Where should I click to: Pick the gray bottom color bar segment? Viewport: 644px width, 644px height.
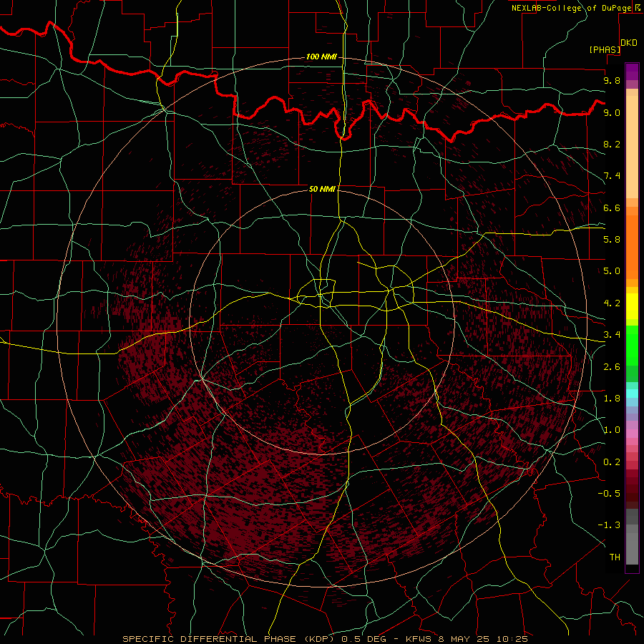click(632, 549)
